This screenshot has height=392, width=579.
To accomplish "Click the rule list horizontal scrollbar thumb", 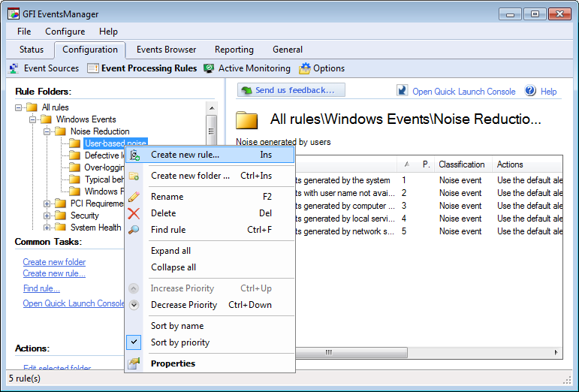I will pyautogui.click(x=351, y=352).
